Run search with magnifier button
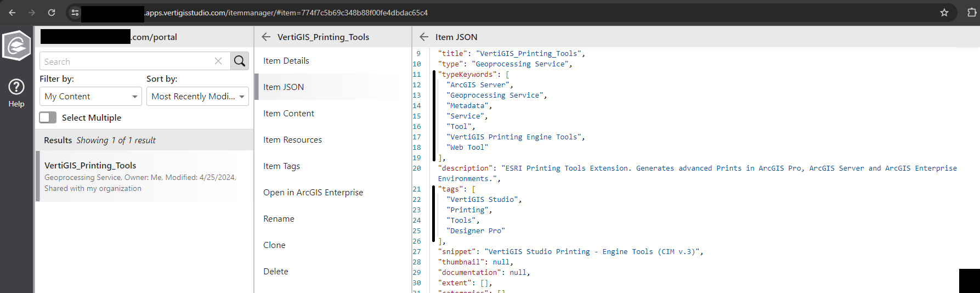The image size is (980, 293). coord(240,61)
